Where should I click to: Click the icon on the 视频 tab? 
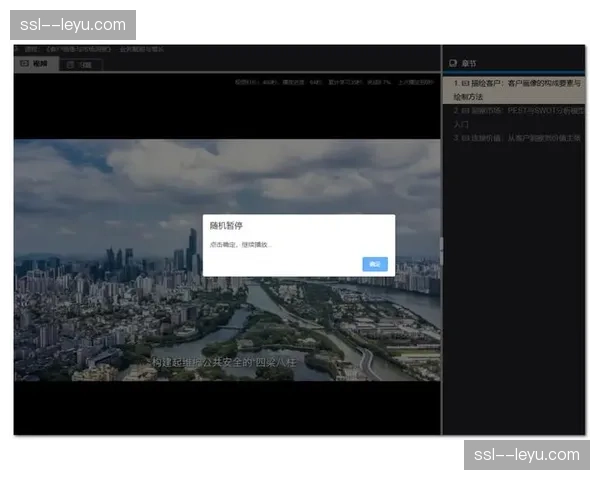click(x=26, y=64)
